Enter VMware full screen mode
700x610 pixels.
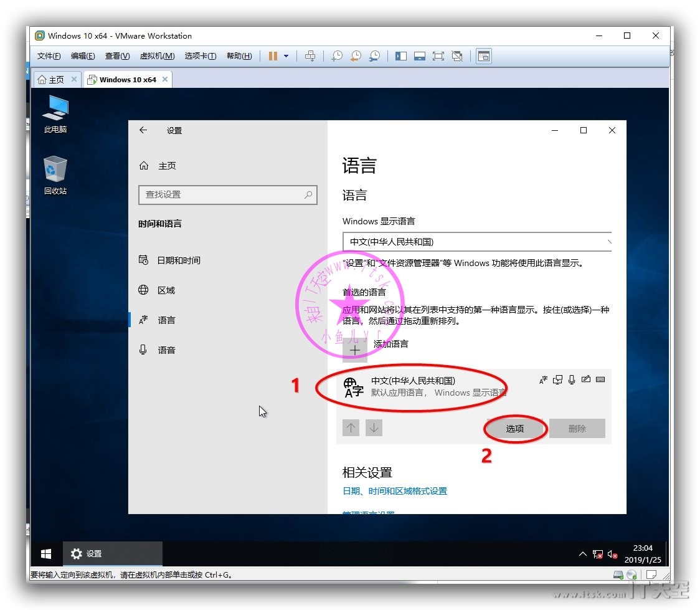coord(438,56)
